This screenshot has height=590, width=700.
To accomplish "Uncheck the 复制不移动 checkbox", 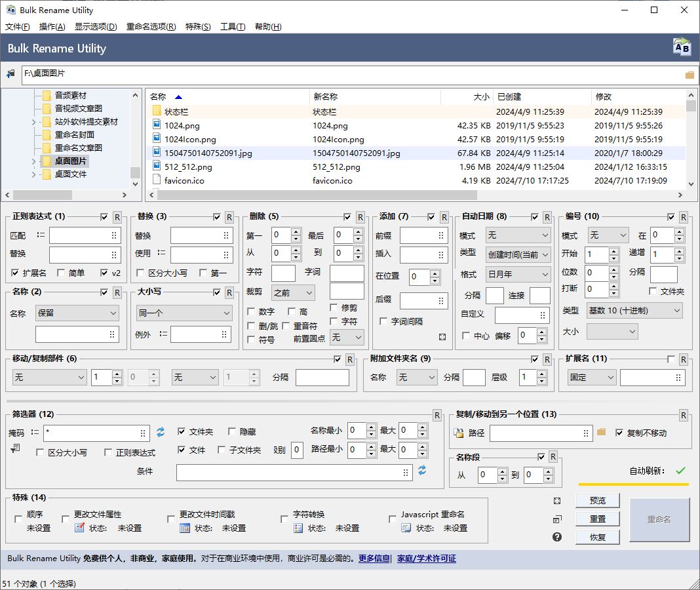I will click(x=619, y=433).
